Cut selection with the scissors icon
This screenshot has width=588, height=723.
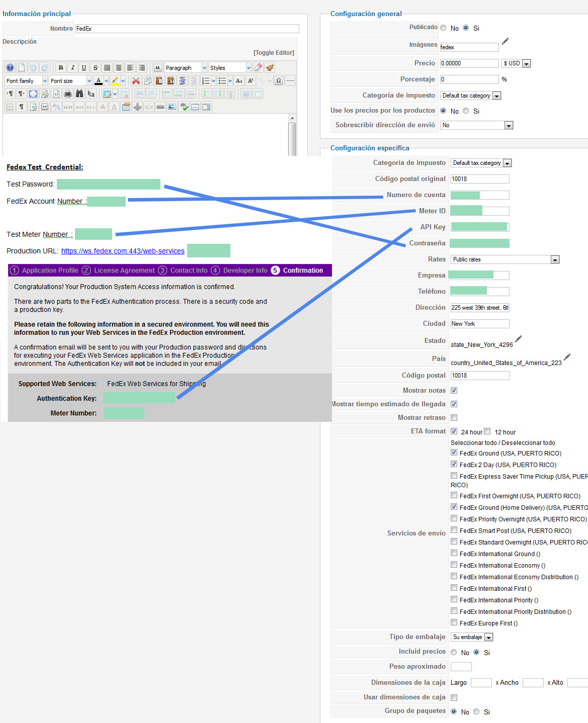pos(136,80)
